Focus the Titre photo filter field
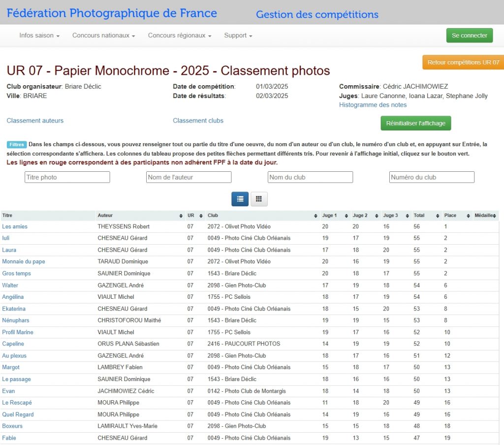The width and height of the screenshot is (504, 445). [67, 177]
